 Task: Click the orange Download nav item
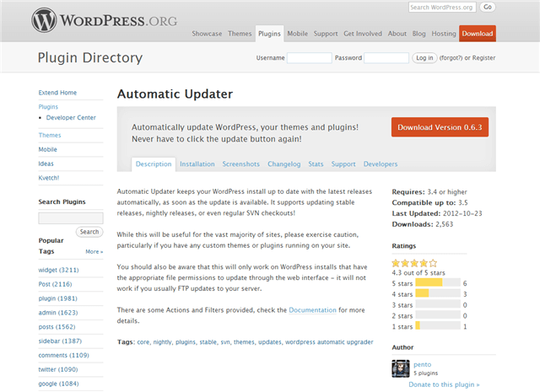click(x=477, y=34)
